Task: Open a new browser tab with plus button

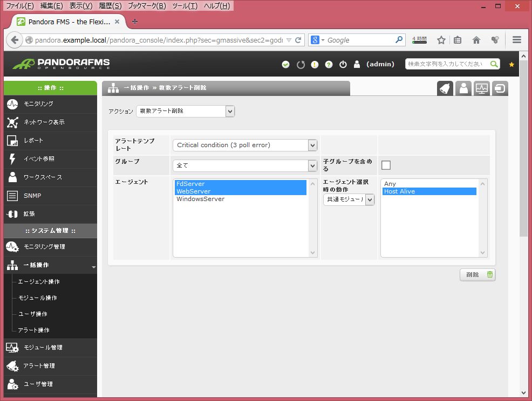Action: (x=135, y=22)
